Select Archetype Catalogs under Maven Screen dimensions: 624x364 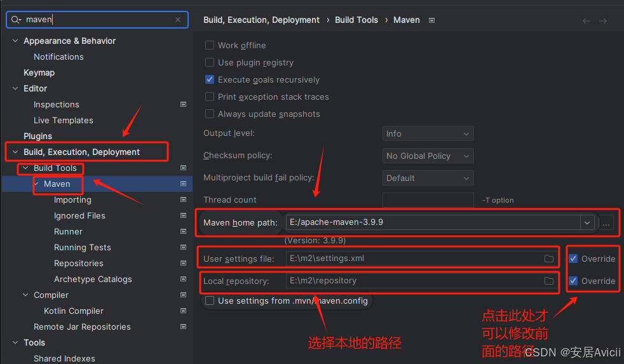point(93,280)
